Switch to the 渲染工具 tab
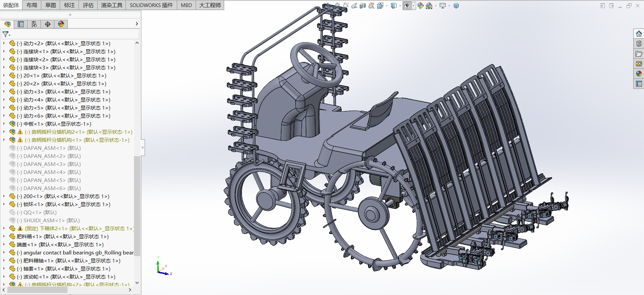644x295 pixels. (x=112, y=5)
